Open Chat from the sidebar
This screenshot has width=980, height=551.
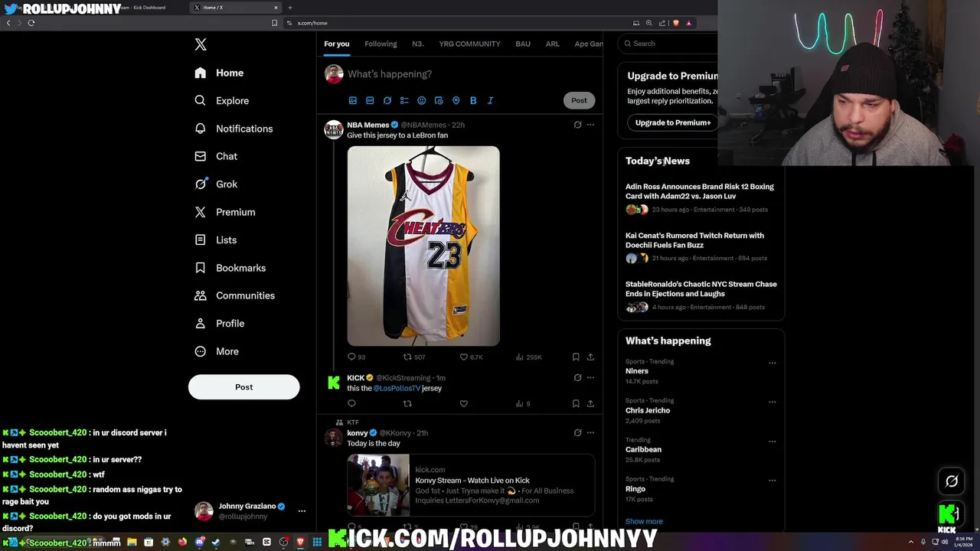(x=216, y=156)
